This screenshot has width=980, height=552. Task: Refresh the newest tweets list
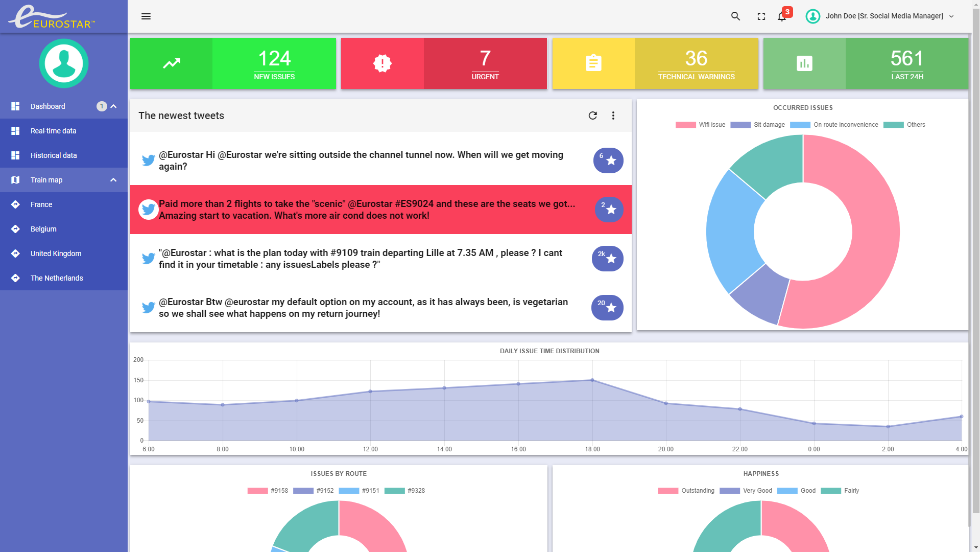click(593, 116)
